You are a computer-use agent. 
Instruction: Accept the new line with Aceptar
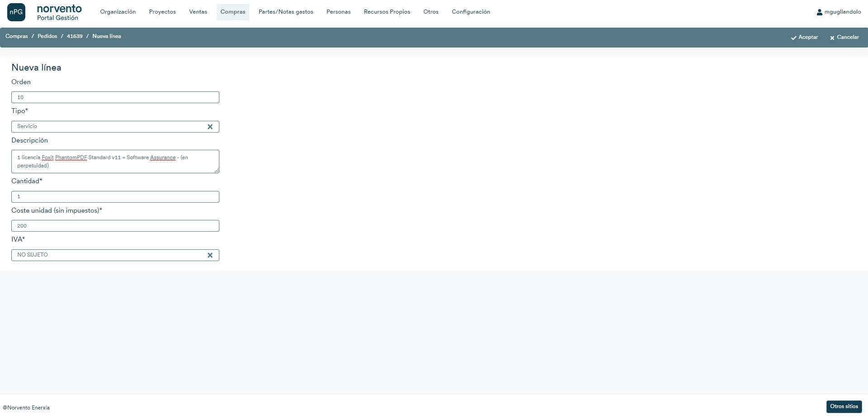[804, 37]
